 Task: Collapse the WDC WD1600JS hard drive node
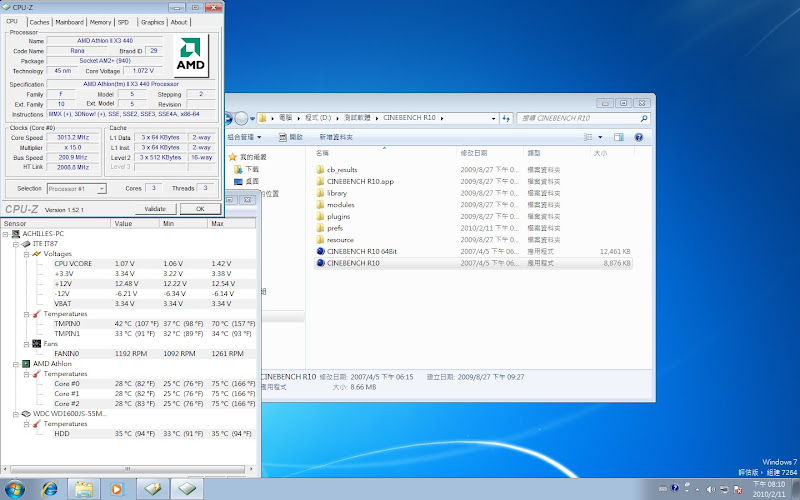[16, 414]
